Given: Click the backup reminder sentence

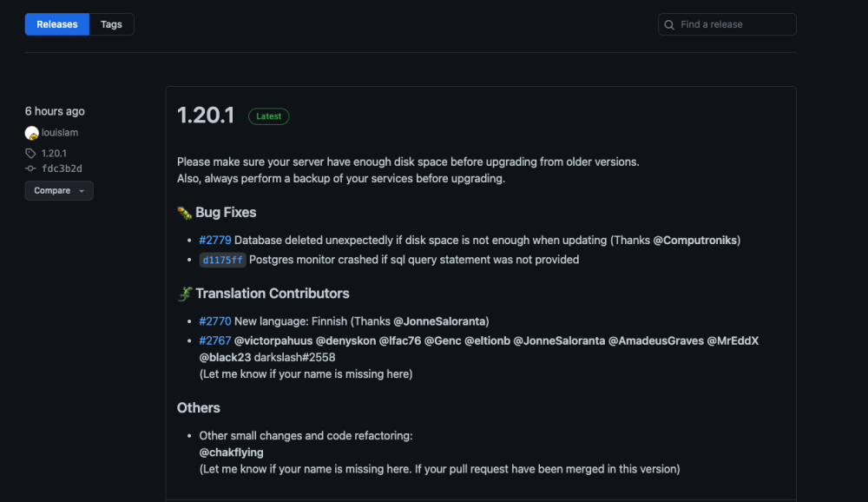Looking at the screenshot, I should [341, 178].
